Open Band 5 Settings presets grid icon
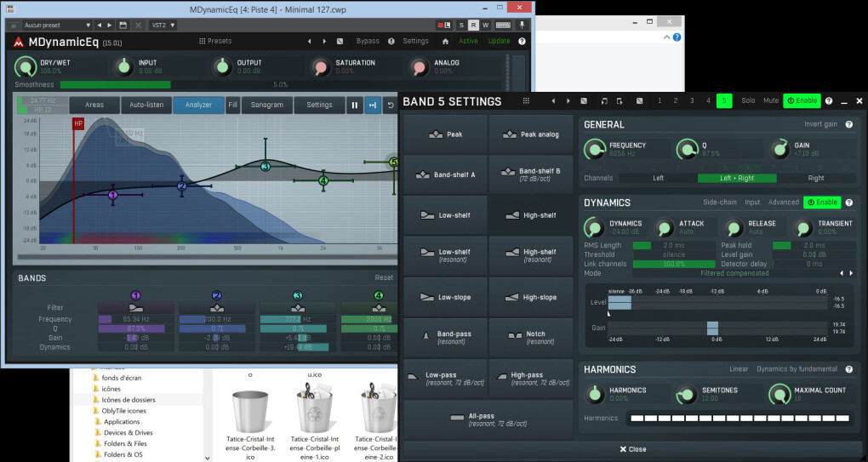The width and height of the screenshot is (868, 462). (x=526, y=100)
